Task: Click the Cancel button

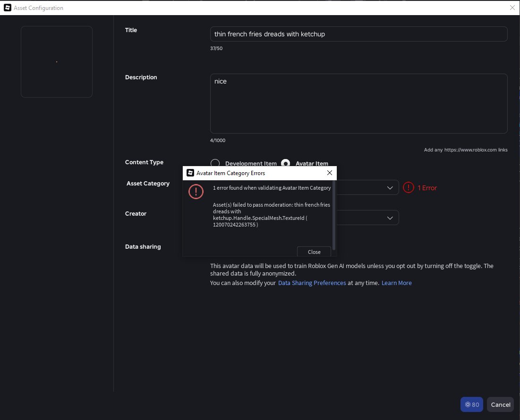Action: [x=501, y=404]
